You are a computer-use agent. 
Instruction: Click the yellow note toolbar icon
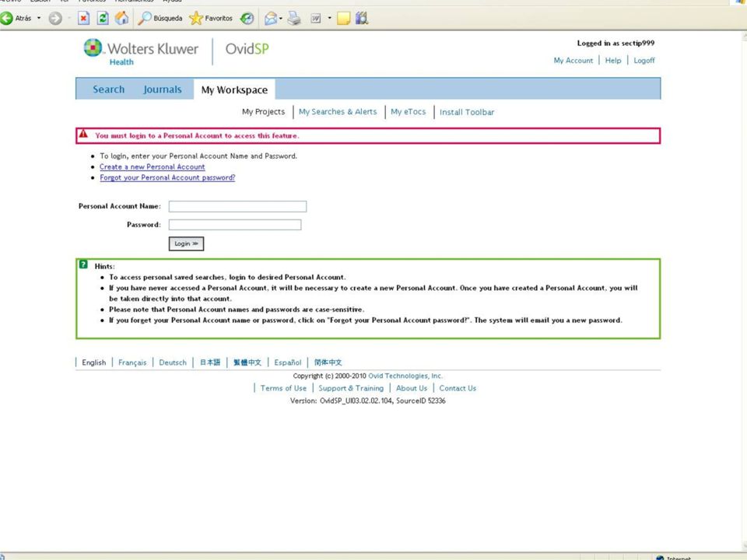tap(343, 19)
